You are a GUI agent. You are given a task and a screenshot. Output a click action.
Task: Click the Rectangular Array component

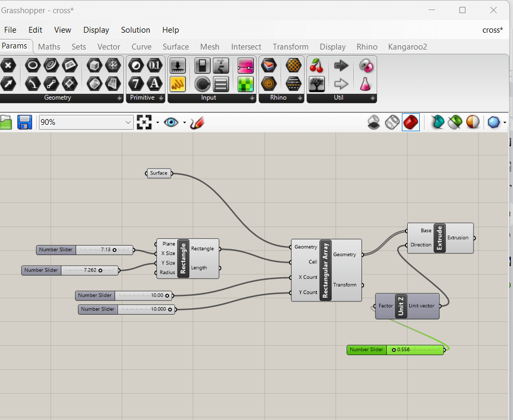tap(325, 270)
